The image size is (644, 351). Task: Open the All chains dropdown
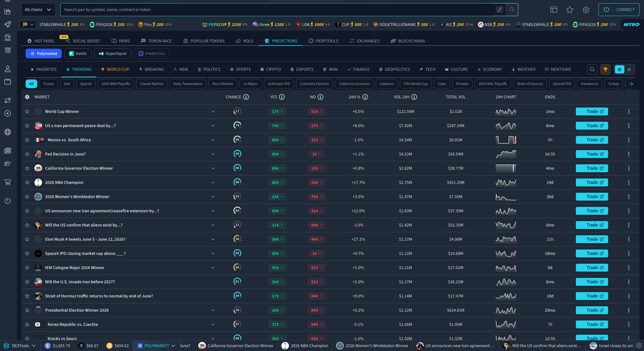tap(38, 10)
